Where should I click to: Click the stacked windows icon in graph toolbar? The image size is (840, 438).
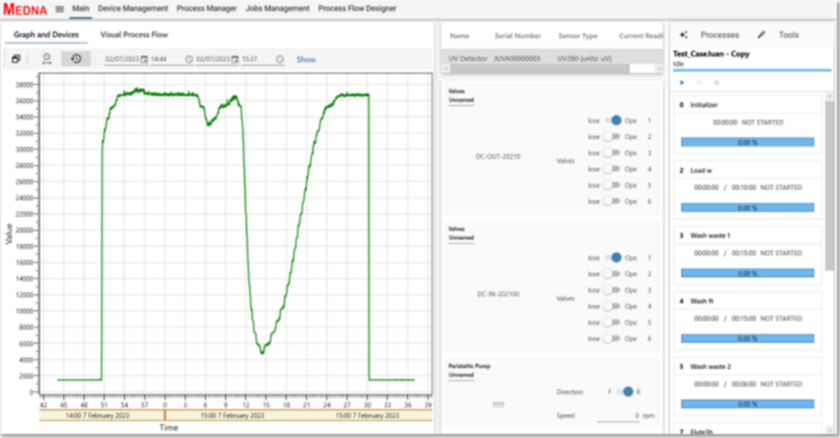pyautogui.click(x=16, y=59)
